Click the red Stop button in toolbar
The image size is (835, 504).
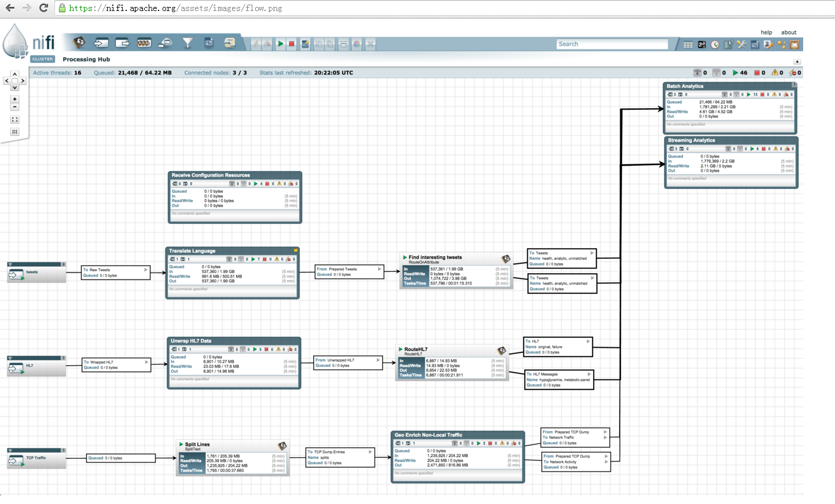coord(292,44)
